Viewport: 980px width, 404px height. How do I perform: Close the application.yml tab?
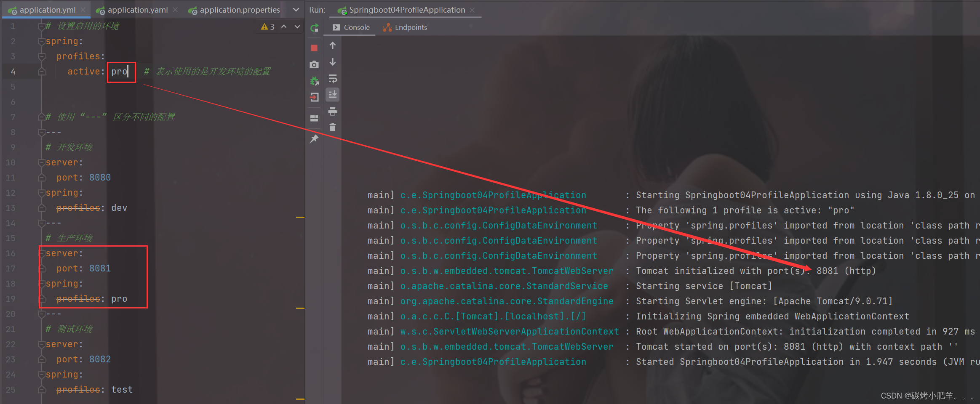point(83,10)
